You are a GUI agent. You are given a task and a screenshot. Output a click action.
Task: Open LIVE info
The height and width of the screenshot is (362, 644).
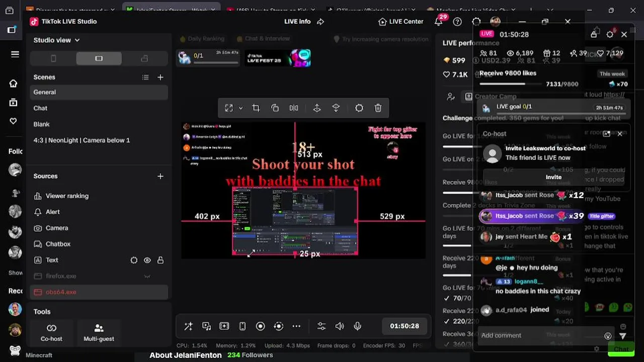click(297, 22)
